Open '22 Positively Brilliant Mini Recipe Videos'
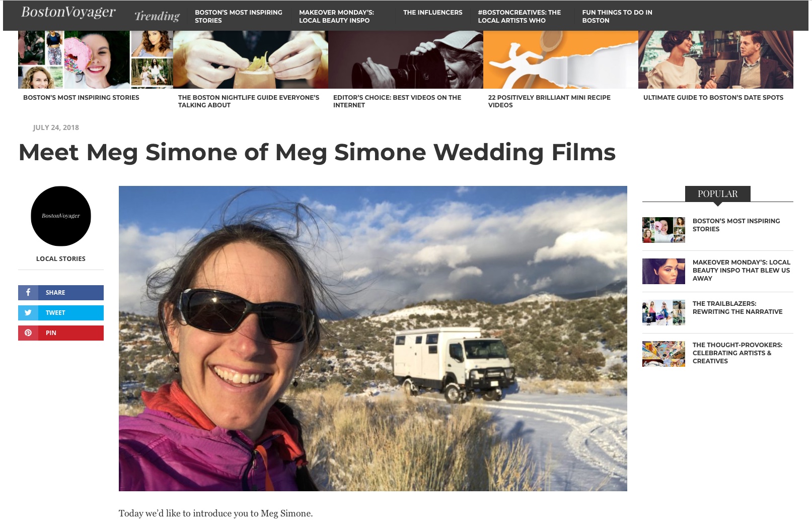The width and height of the screenshot is (812, 524). click(549, 101)
